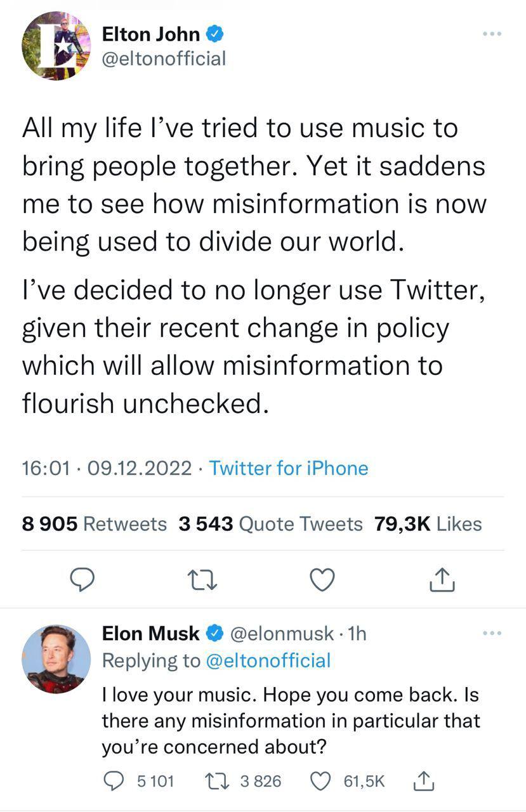Image resolution: width=526 pixels, height=812 pixels.
Task: Click the Elton John display name
Action: tap(151, 34)
